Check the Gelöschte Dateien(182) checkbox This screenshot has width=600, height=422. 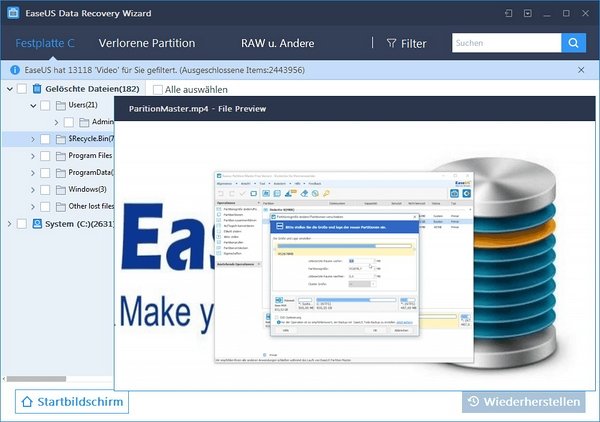pos(22,89)
